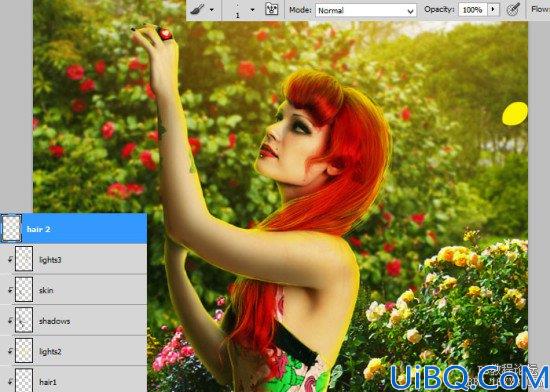Image resolution: width=550 pixels, height=392 pixels.
Task: Select the lights2 layer
Action: click(x=73, y=351)
